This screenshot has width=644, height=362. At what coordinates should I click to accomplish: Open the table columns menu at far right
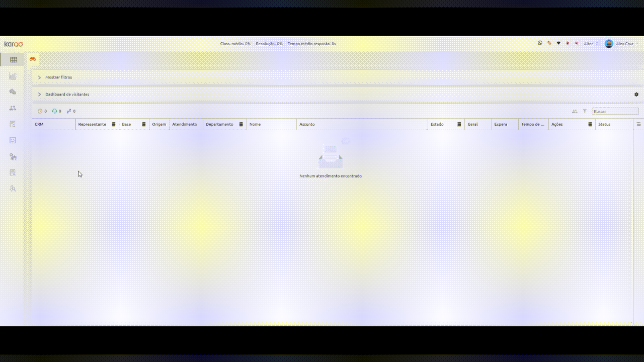tap(639, 124)
